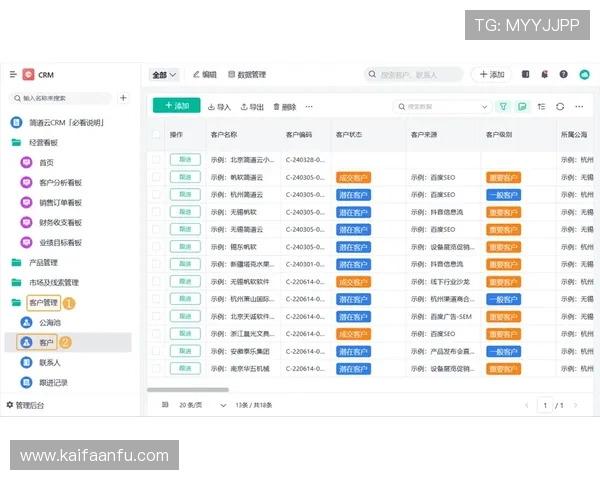Click 一般客户 tag in 杭州萧山国际 row
Image resolution: width=600 pixels, height=480 pixels.
(x=503, y=299)
